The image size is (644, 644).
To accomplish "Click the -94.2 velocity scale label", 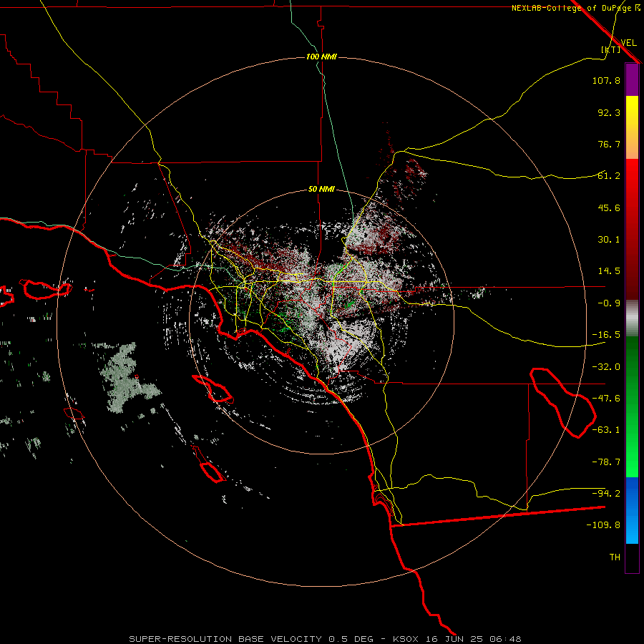I will tap(606, 493).
